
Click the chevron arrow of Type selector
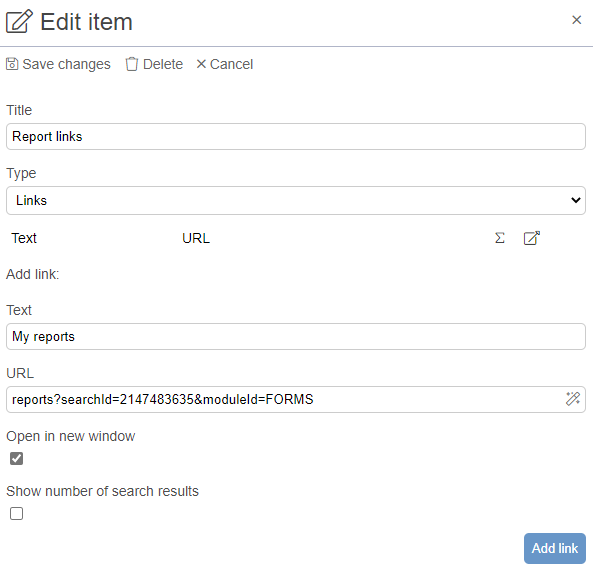(x=576, y=200)
